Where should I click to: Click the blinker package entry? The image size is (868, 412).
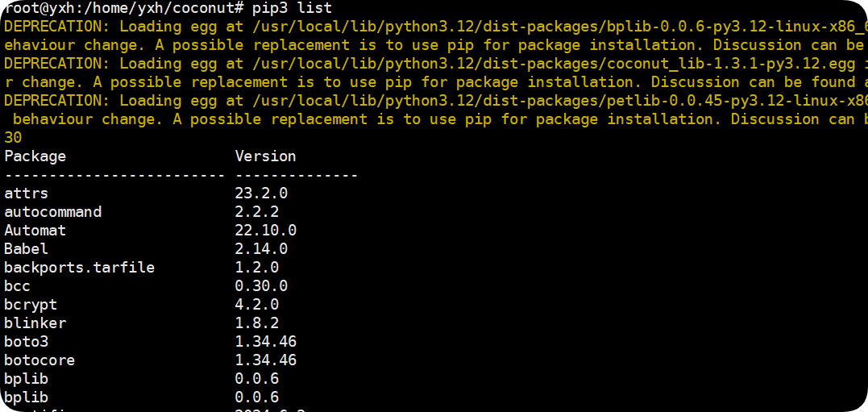35,323
